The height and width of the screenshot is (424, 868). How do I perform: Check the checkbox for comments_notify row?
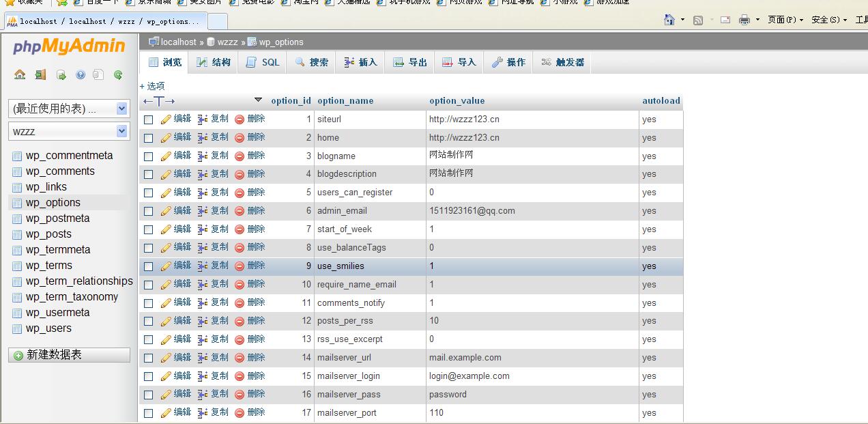[149, 303]
